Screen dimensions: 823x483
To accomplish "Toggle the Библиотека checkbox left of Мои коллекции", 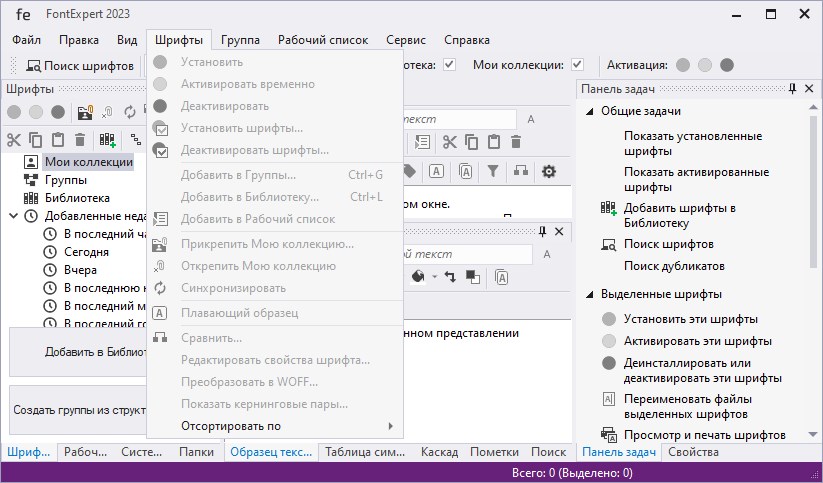I will click(449, 65).
